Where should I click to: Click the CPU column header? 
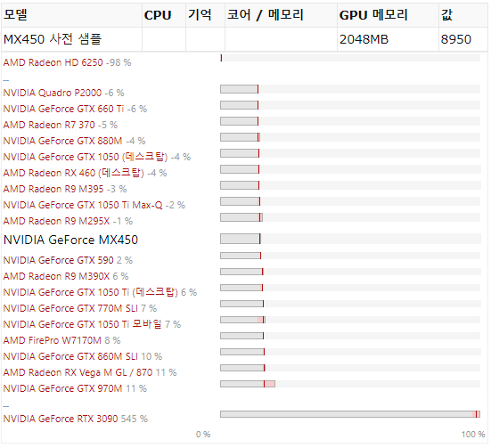[x=164, y=15]
